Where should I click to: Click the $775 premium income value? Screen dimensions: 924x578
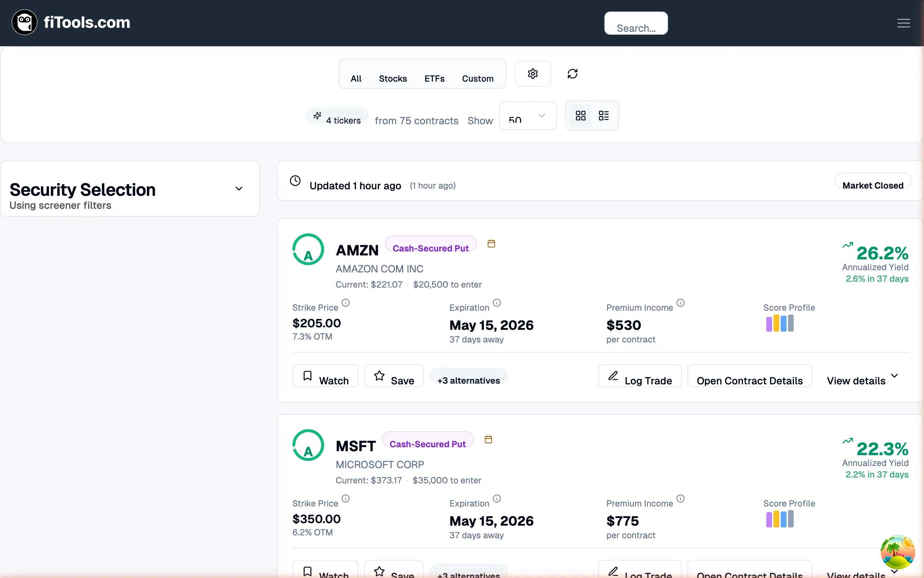[622, 521]
